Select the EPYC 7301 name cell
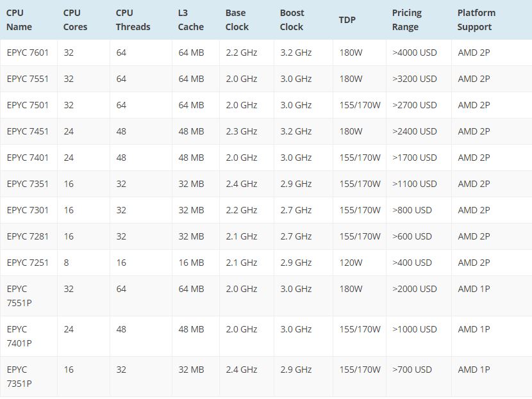The height and width of the screenshot is (399, 532). point(28,210)
